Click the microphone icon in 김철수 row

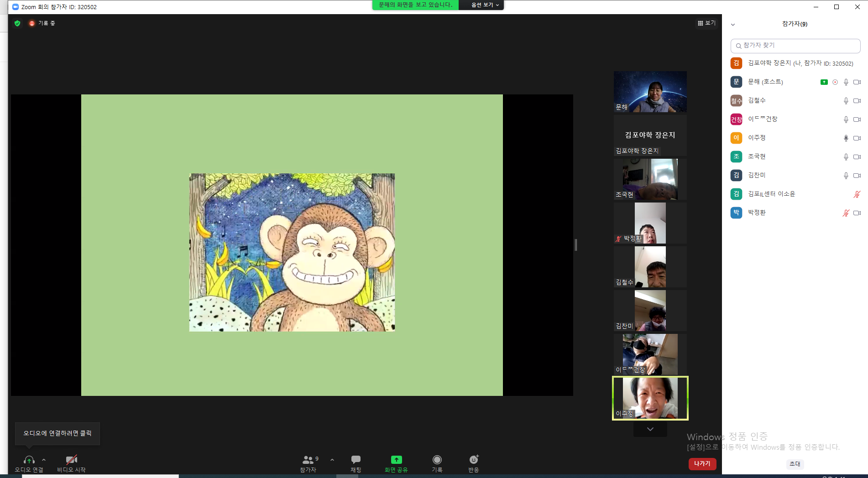(846, 101)
